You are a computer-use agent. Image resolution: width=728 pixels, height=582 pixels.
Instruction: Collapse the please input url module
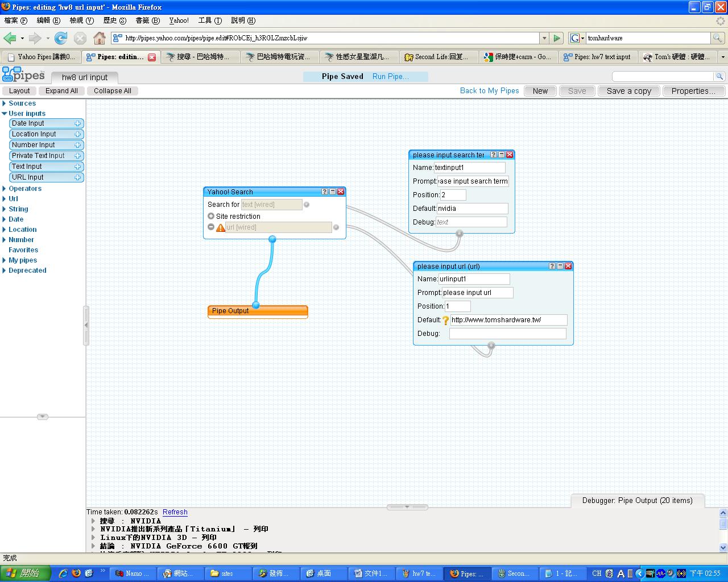[560, 266]
